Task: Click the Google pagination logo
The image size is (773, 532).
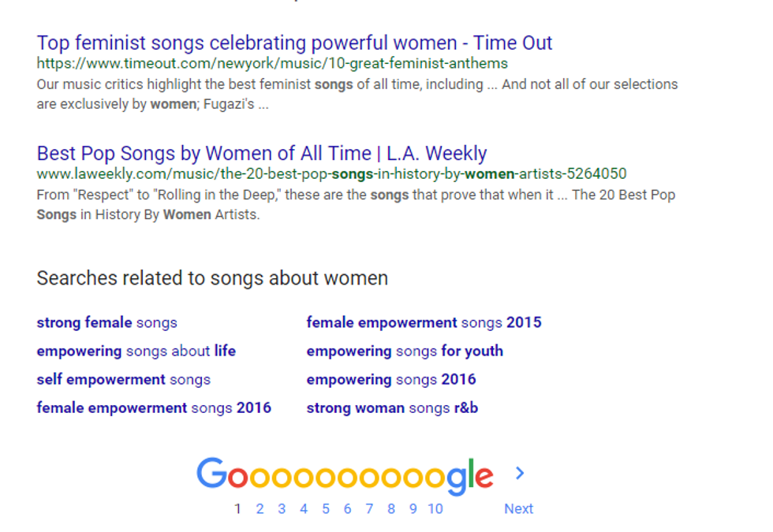Action: point(345,474)
